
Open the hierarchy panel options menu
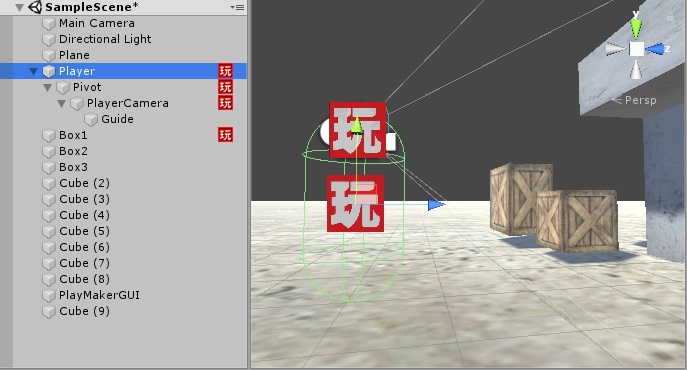pos(237,7)
